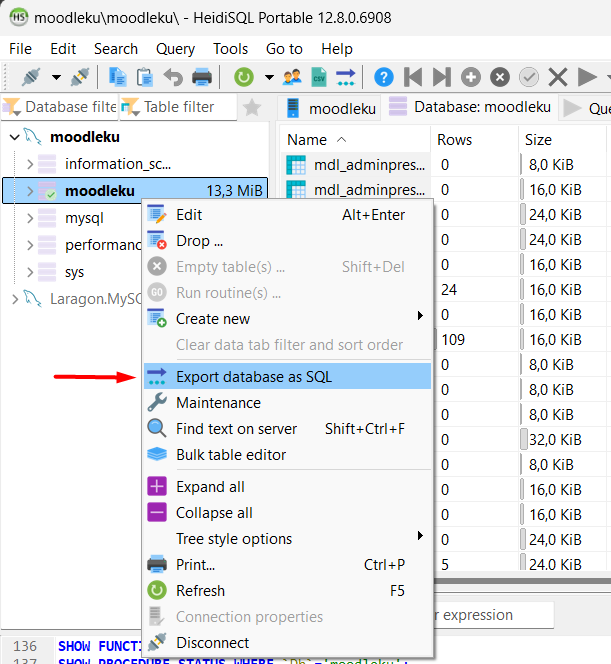
Task: Sort tables by Rows column header
Action: (x=474, y=140)
